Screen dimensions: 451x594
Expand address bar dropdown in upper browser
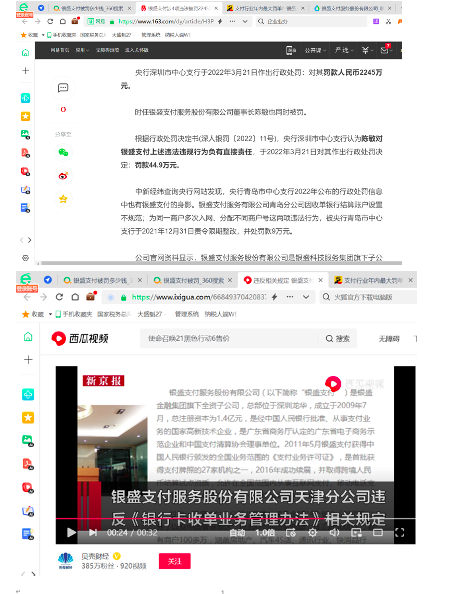(245, 21)
